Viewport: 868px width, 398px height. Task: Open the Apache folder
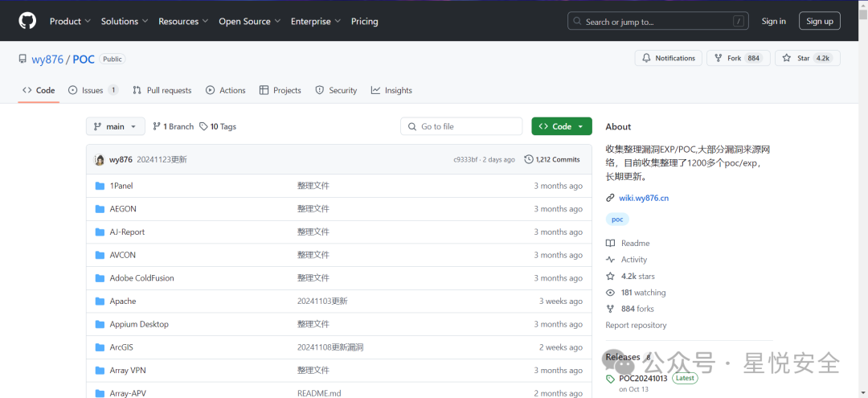122,302
